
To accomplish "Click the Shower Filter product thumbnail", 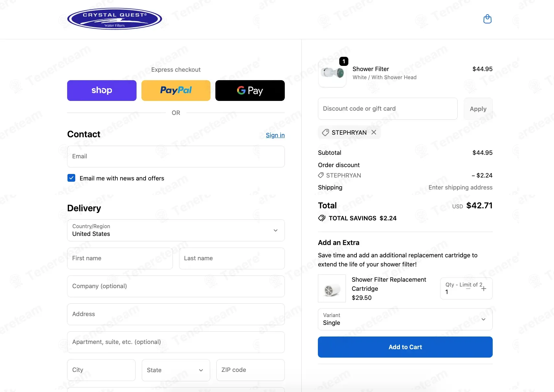I will (332, 73).
